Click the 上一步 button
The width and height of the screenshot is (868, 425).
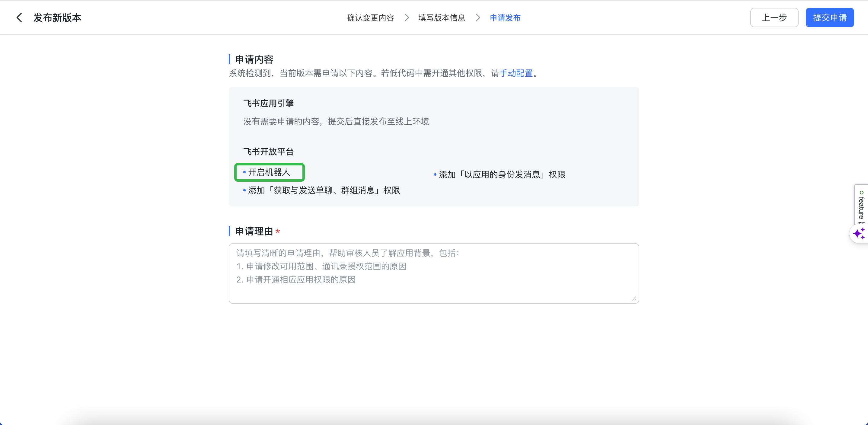(x=774, y=18)
